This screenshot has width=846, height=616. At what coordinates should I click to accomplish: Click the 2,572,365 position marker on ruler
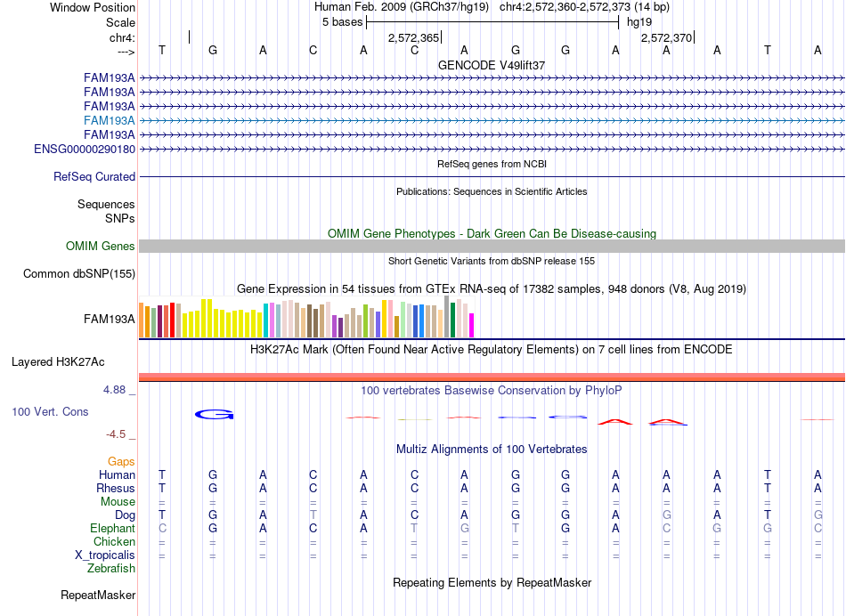pos(414,37)
